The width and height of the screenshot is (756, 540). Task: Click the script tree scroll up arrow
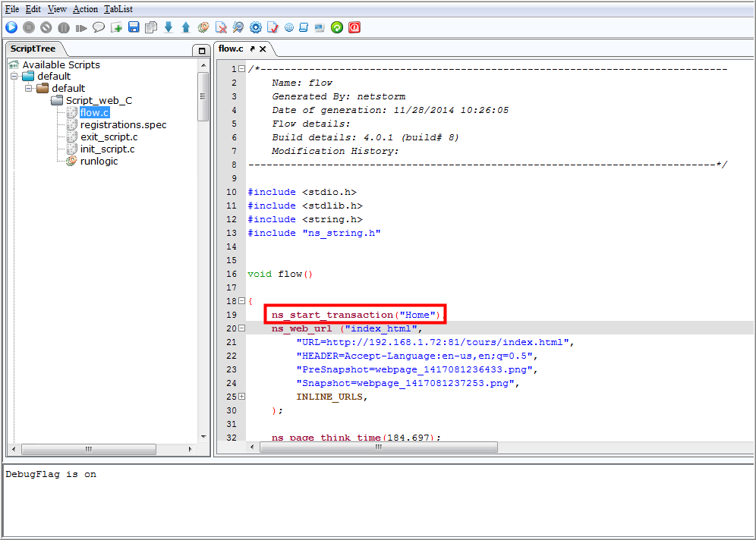click(x=203, y=65)
